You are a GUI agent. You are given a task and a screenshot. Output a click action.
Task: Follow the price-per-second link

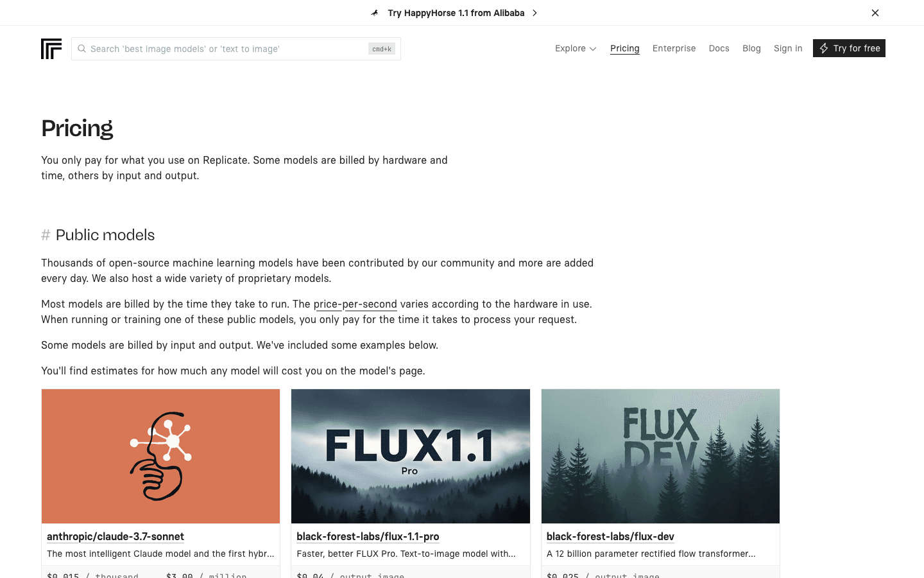(x=355, y=304)
